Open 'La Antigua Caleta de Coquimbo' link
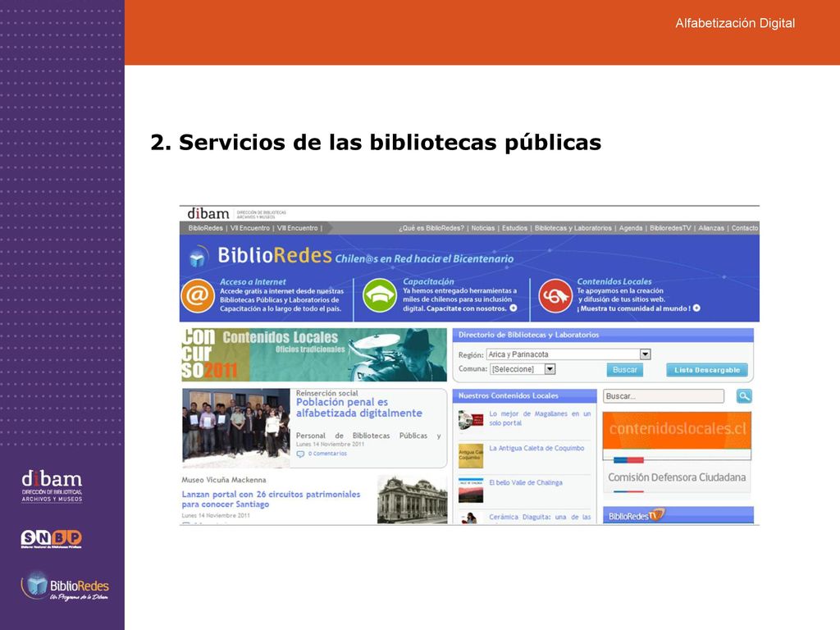 [x=536, y=449]
